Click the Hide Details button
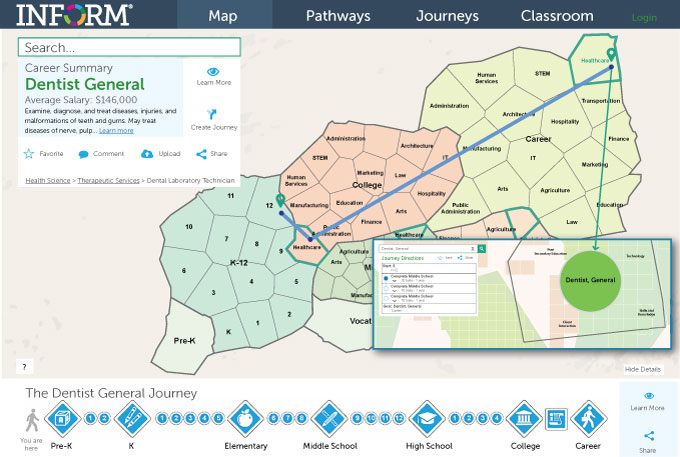The width and height of the screenshot is (680, 457). tap(643, 369)
